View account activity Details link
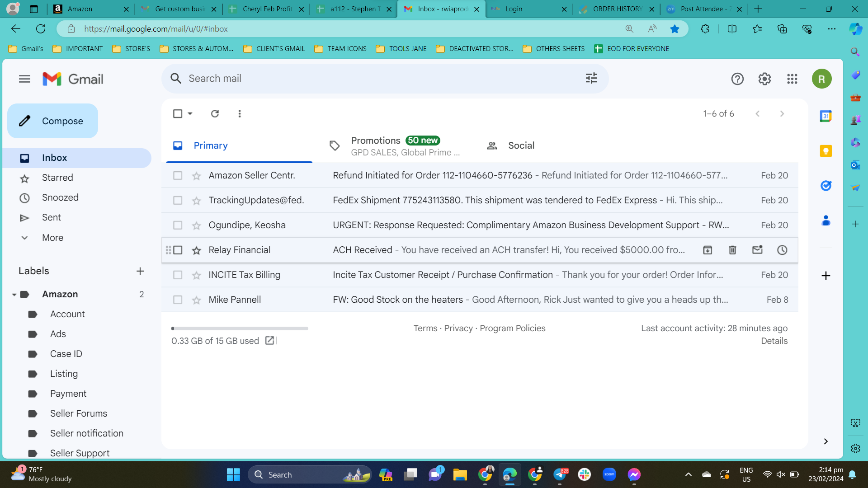Viewport: 868px width, 488px height. [774, 341]
